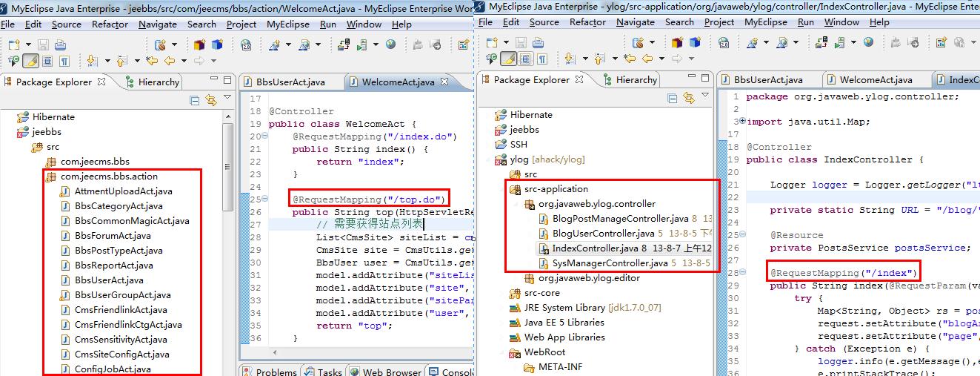This screenshot has width=980, height=376.
Task: Open BbsForumAct.java in Package Explorer
Action: pyautogui.click(x=113, y=236)
